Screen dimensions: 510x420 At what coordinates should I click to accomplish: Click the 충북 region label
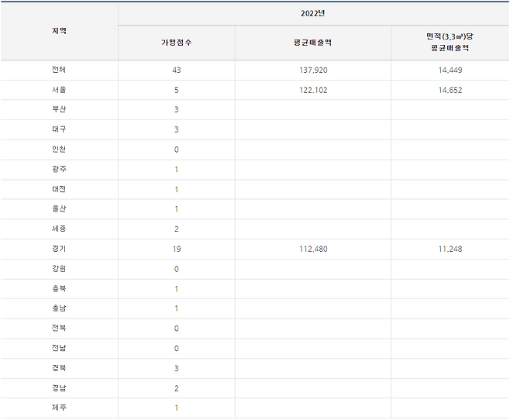point(59,289)
